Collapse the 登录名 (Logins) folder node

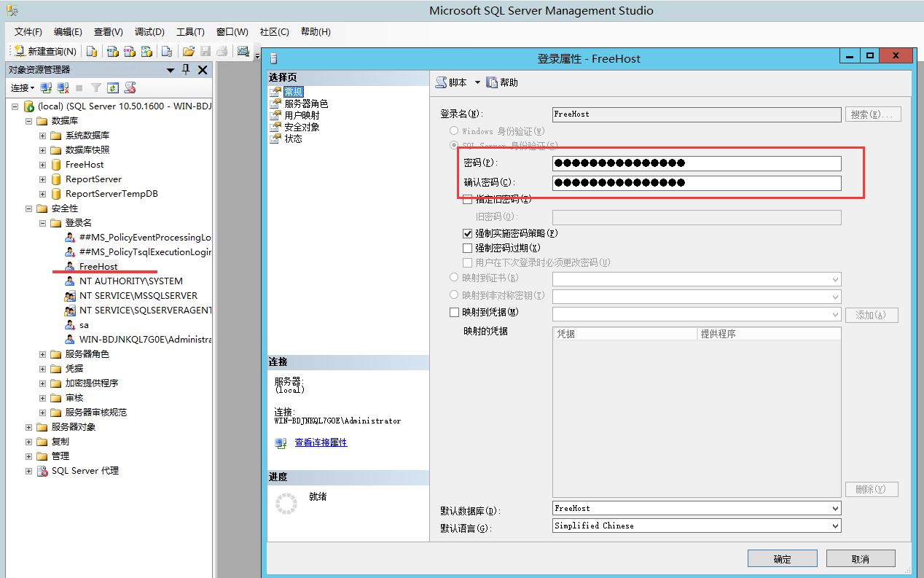[43, 223]
